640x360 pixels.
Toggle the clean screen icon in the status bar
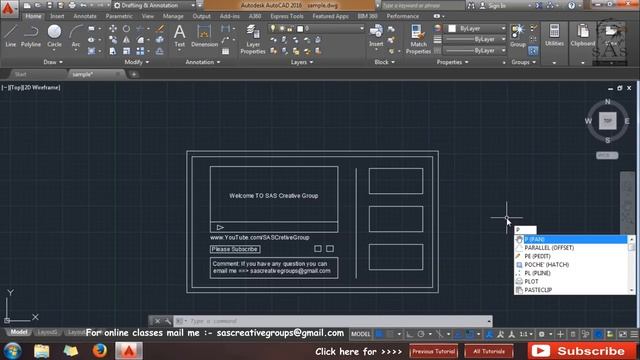[622, 334]
